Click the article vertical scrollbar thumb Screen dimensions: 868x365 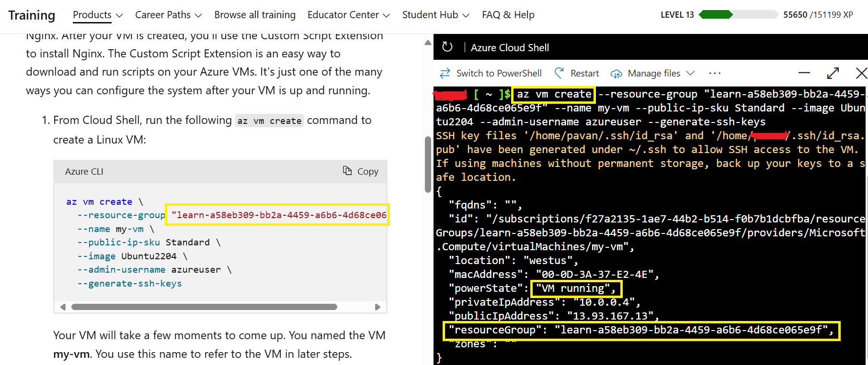click(428, 164)
